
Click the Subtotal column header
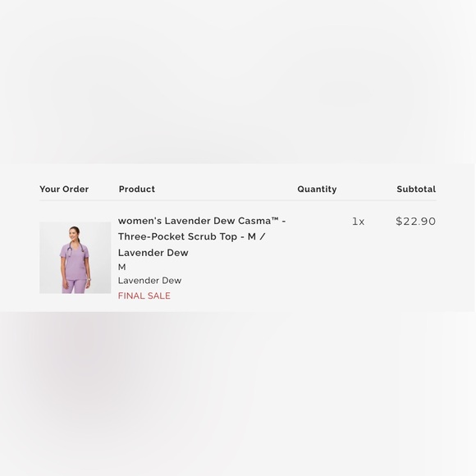click(x=416, y=189)
